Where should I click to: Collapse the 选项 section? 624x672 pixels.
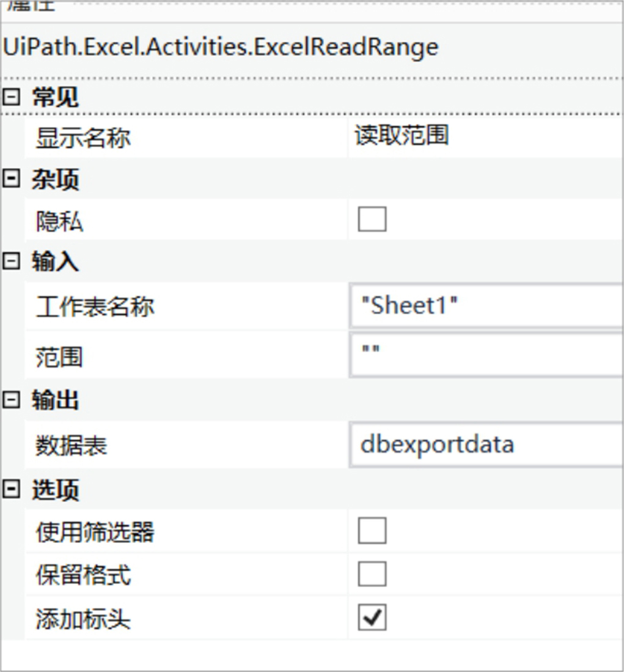click(x=11, y=489)
